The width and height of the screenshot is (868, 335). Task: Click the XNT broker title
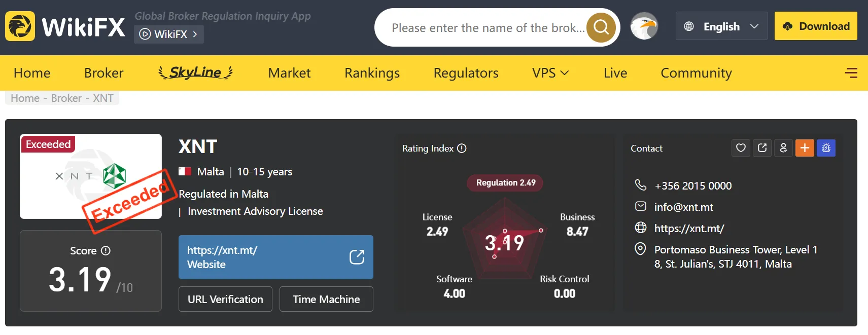(x=198, y=146)
